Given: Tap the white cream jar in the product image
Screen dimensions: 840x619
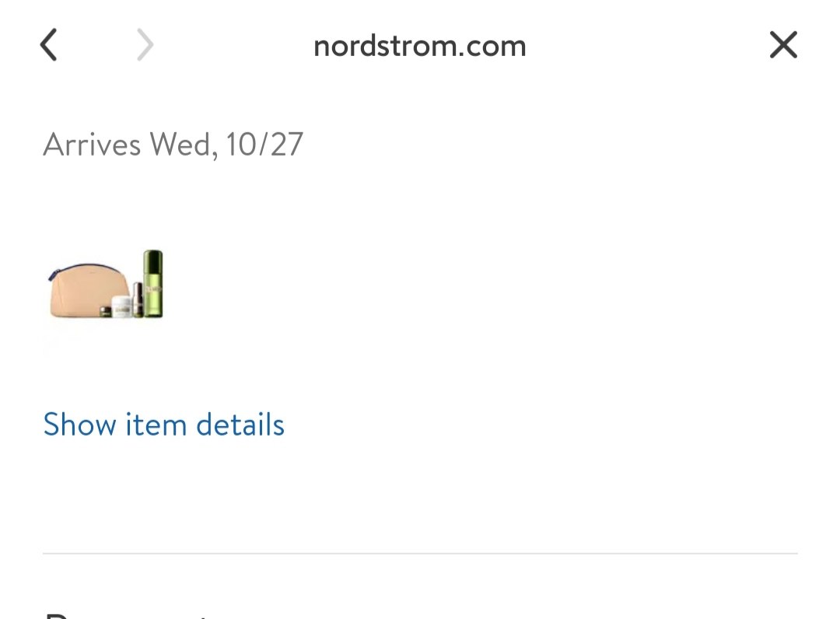Looking at the screenshot, I should pos(121,307).
